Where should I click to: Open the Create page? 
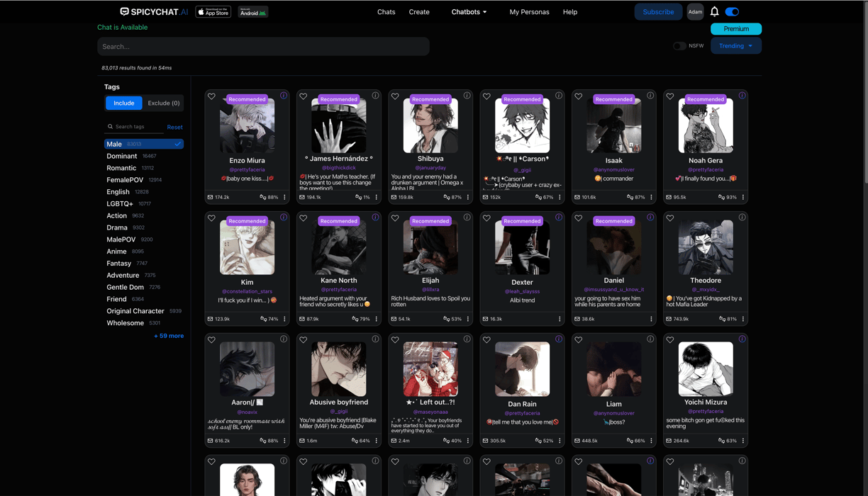pos(419,11)
